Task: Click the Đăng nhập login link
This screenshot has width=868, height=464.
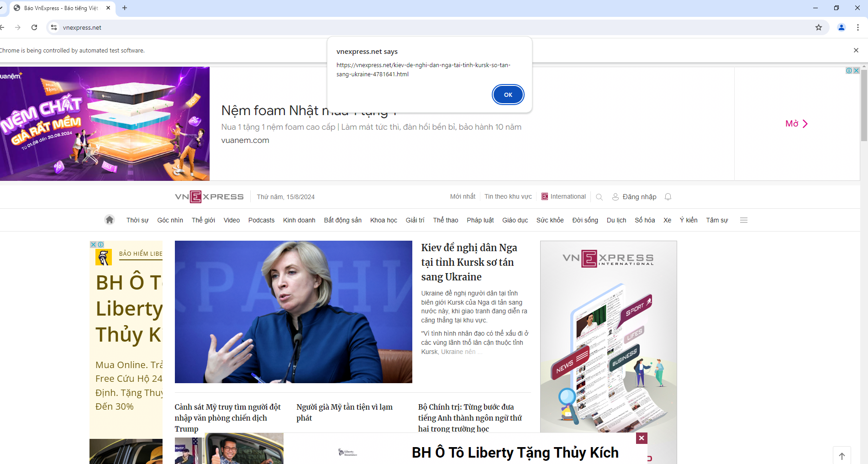Action: point(639,197)
